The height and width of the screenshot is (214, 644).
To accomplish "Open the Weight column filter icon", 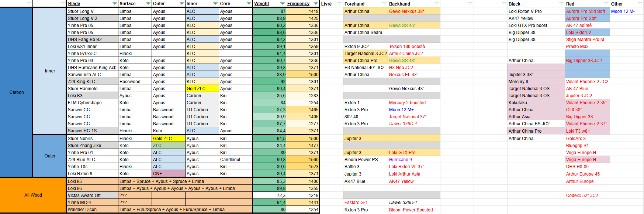I will 282,4.
